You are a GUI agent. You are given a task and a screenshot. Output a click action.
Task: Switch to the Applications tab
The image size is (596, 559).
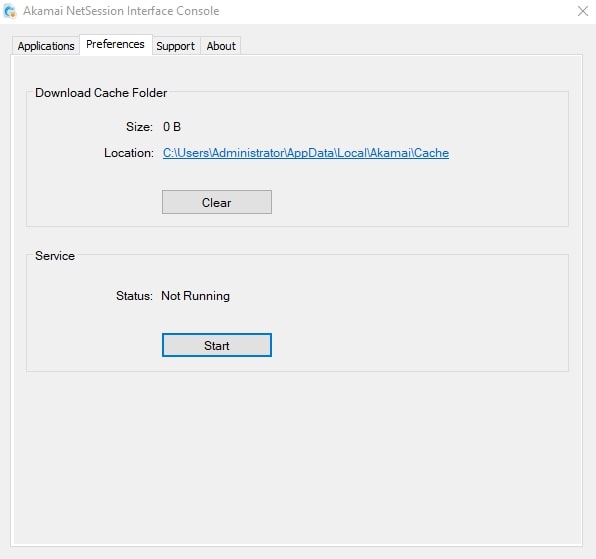coord(46,46)
